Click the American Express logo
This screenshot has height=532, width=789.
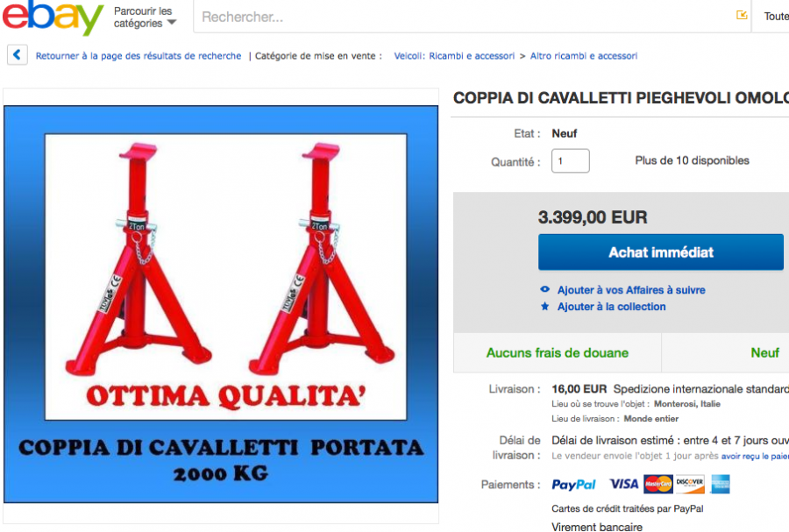(720, 484)
